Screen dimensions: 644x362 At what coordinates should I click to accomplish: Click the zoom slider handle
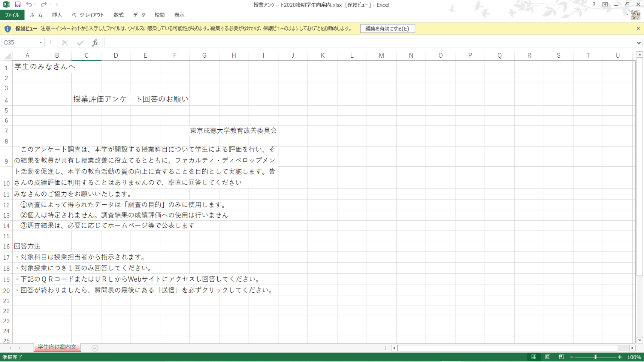click(596, 357)
